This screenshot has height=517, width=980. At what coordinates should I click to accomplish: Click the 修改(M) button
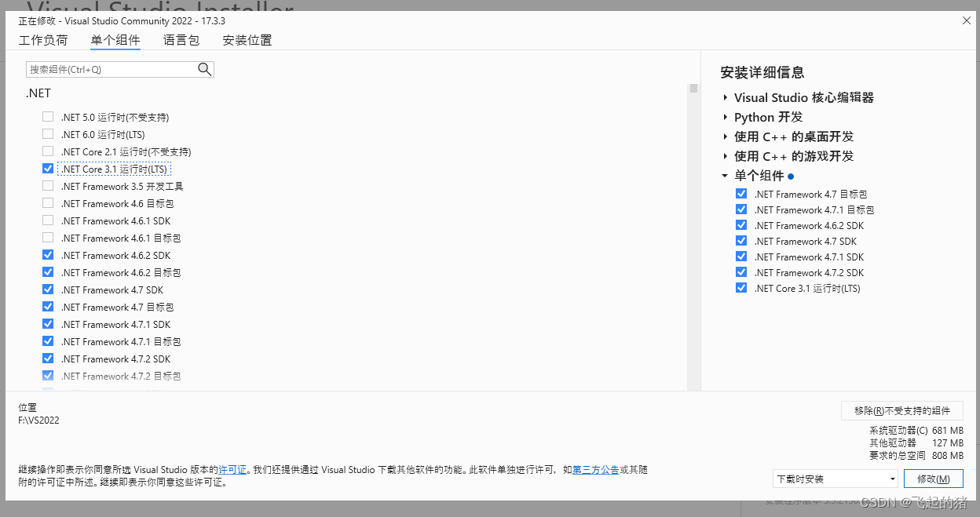tap(934, 478)
